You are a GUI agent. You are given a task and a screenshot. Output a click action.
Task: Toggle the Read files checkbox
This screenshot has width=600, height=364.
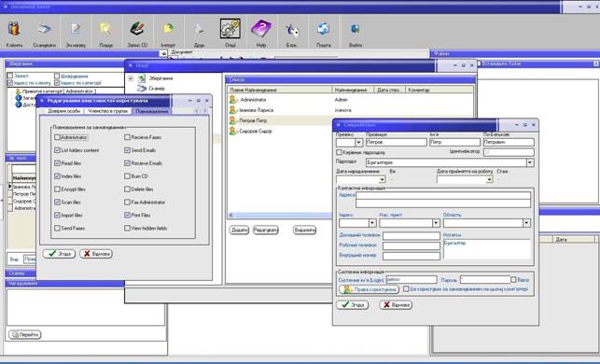point(58,163)
